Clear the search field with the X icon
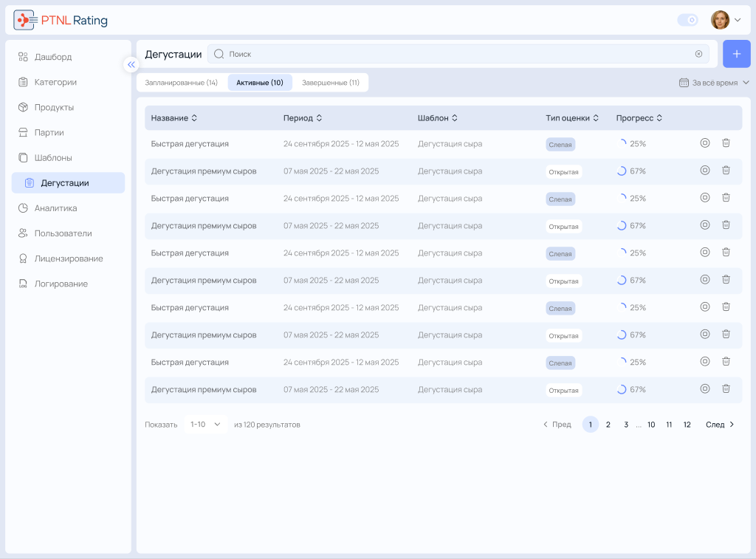The width and height of the screenshot is (756, 559). point(698,54)
